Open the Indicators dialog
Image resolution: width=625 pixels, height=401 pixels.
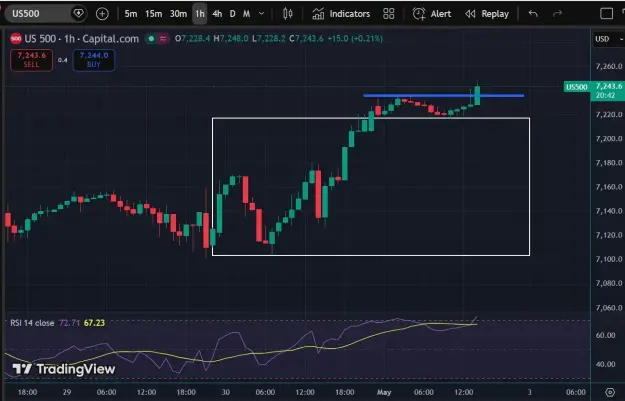coord(341,14)
